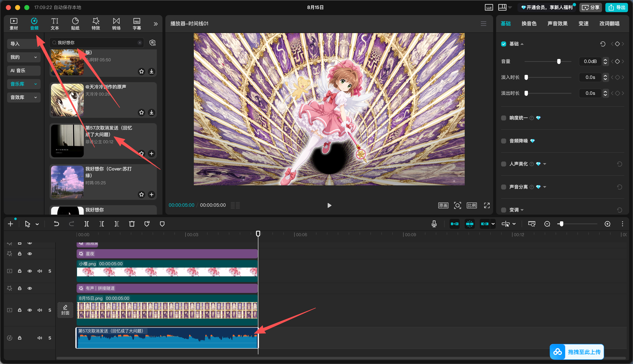
Task: Undo the last action
Action: click(56, 224)
